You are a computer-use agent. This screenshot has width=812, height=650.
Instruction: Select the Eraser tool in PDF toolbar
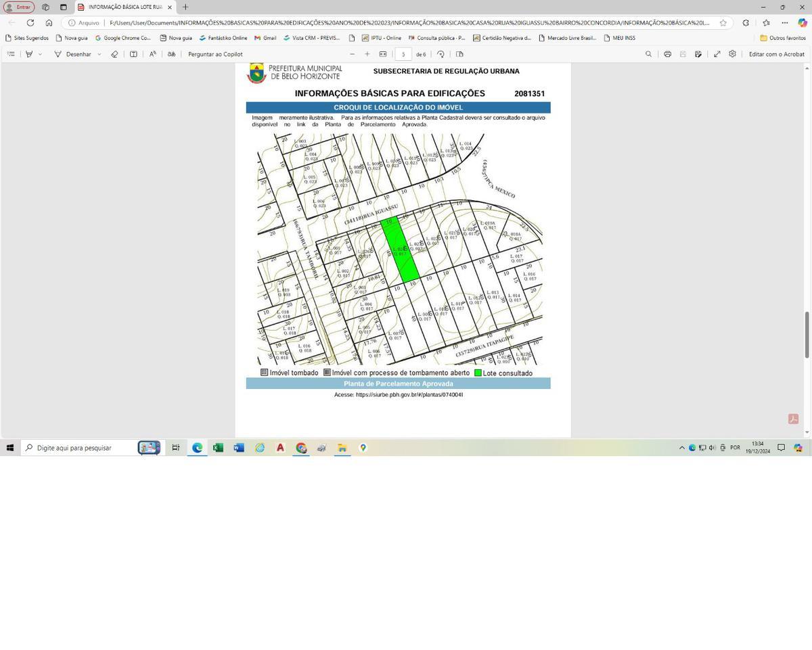click(x=114, y=54)
